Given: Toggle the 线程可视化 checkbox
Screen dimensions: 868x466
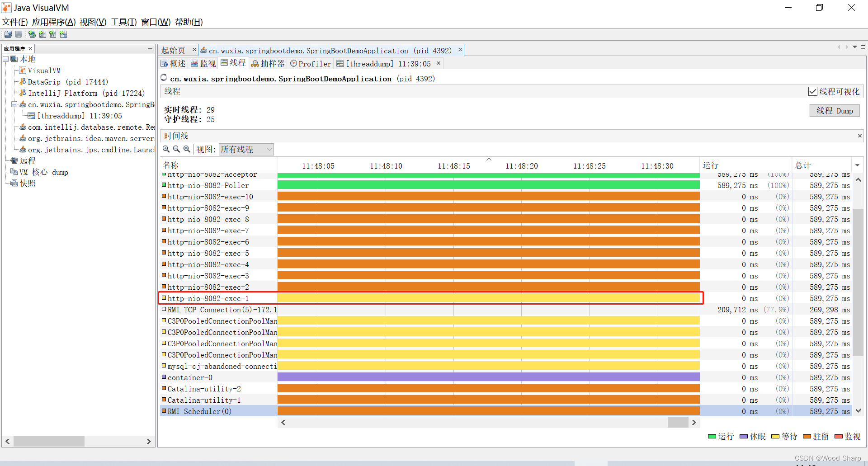Looking at the screenshot, I should [x=812, y=91].
